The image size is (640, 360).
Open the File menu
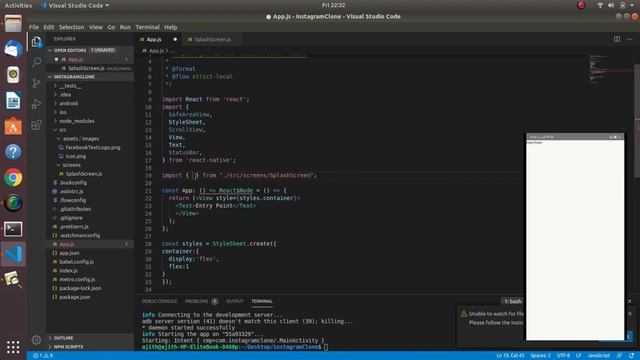pos(34,27)
